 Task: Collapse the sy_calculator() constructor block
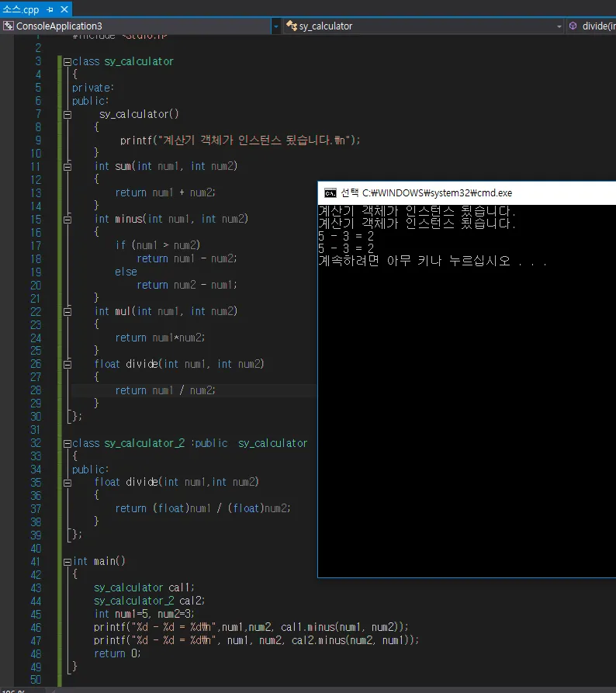(x=67, y=115)
